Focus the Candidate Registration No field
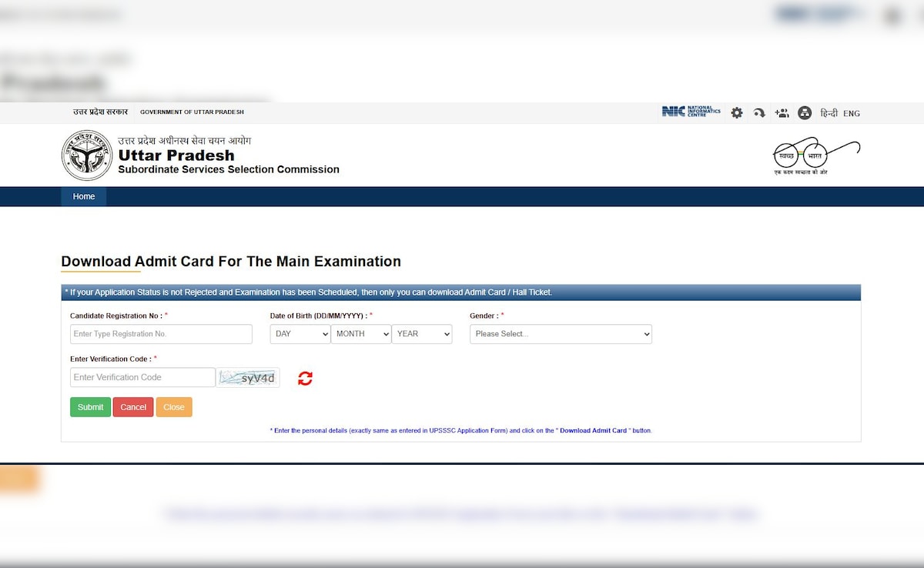Image resolution: width=924 pixels, height=568 pixels. pyautogui.click(x=161, y=334)
